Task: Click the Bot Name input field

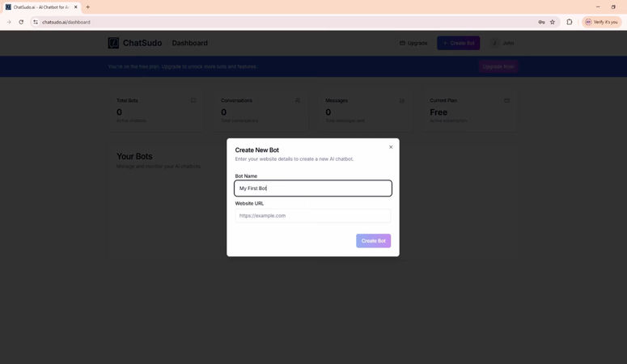Action: tap(313, 188)
